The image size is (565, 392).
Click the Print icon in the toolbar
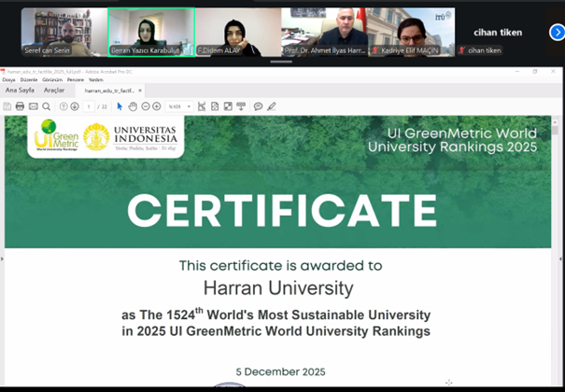pyautogui.click(x=20, y=106)
